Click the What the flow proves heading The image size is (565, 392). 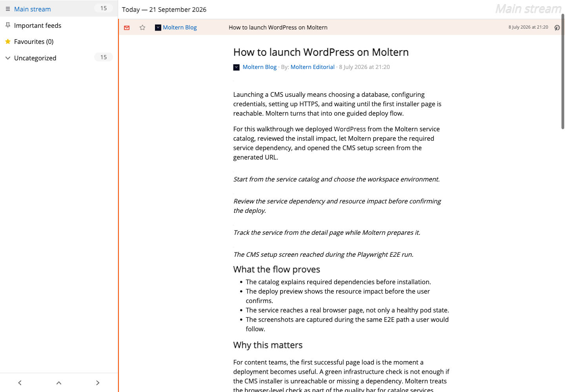(x=277, y=269)
